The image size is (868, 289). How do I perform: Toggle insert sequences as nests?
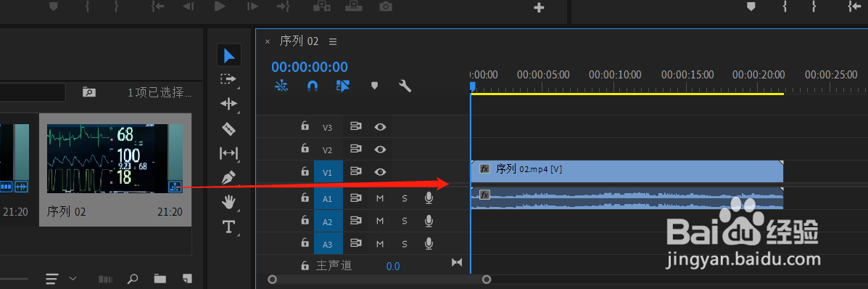coord(282,86)
